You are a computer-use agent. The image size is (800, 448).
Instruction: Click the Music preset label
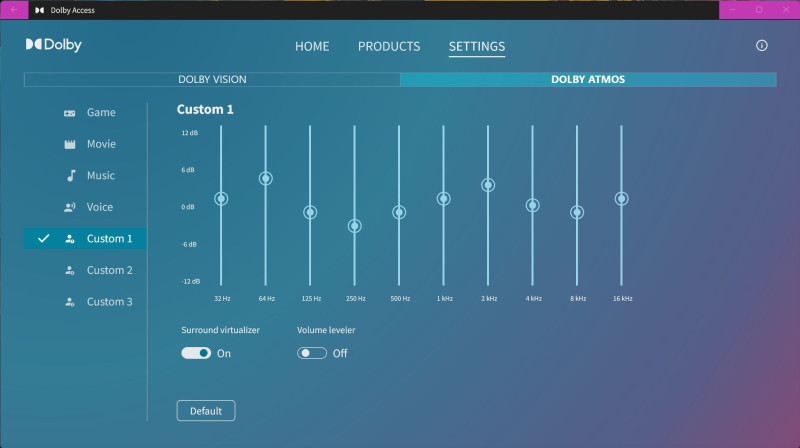click(x=101, y=176)
